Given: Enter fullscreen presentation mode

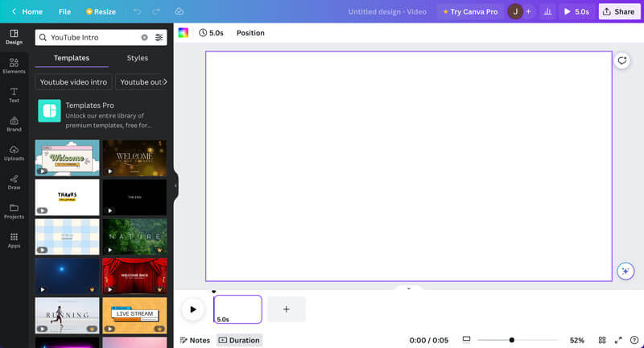Looking at the screenshot, I should pyautogui.click(x=618, y=340).
